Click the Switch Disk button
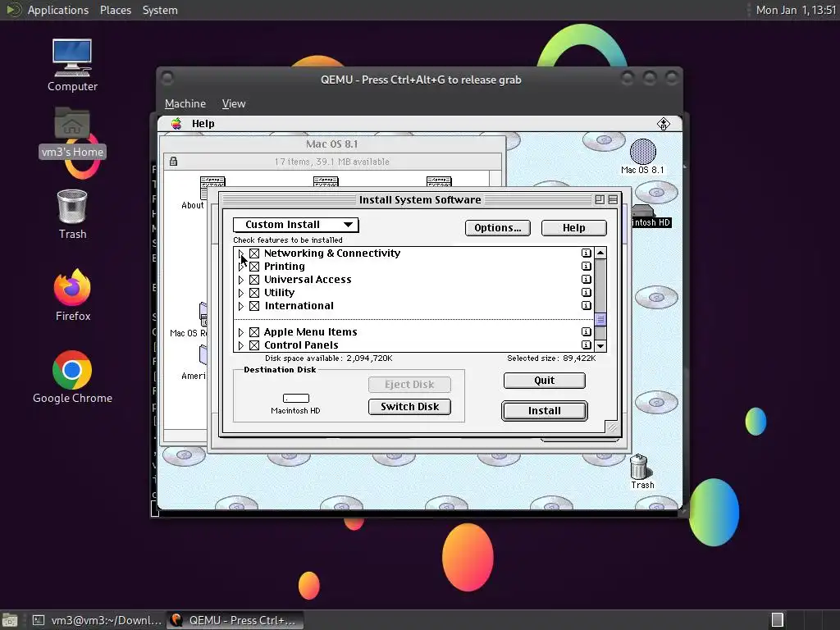The height and width of the screenshot is (630, 840). click(x=409, y=407)
